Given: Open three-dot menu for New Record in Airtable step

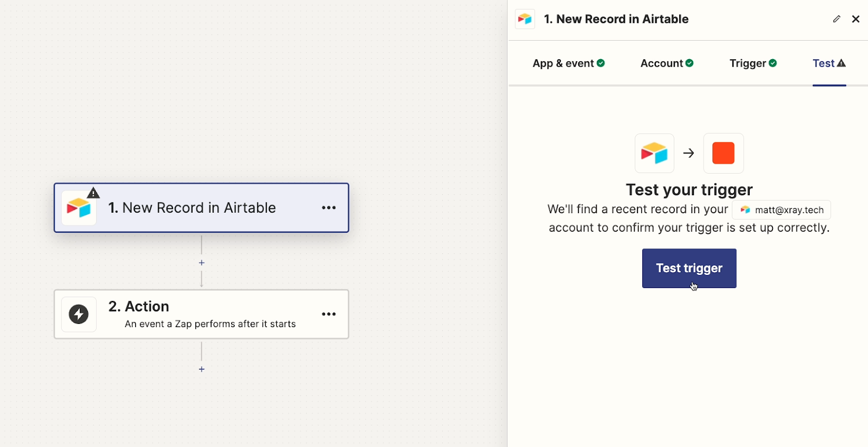Looking at the screenshot, I should (x=329, y=208).
